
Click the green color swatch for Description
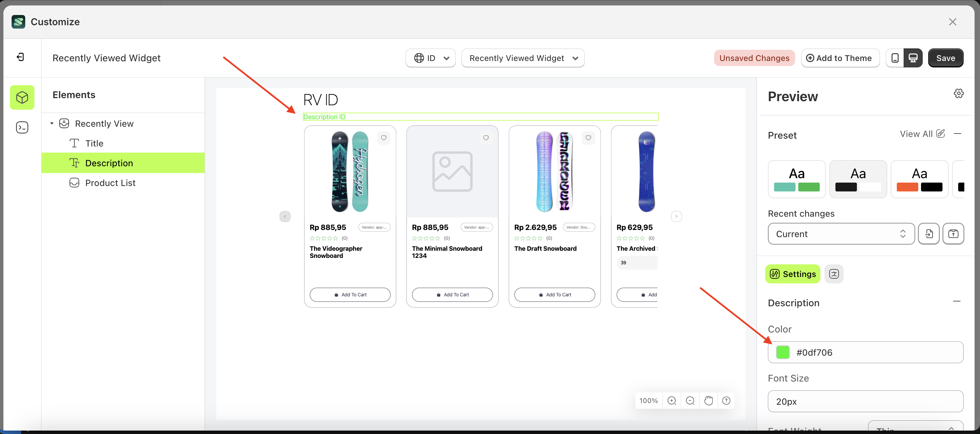pos(783,352)
